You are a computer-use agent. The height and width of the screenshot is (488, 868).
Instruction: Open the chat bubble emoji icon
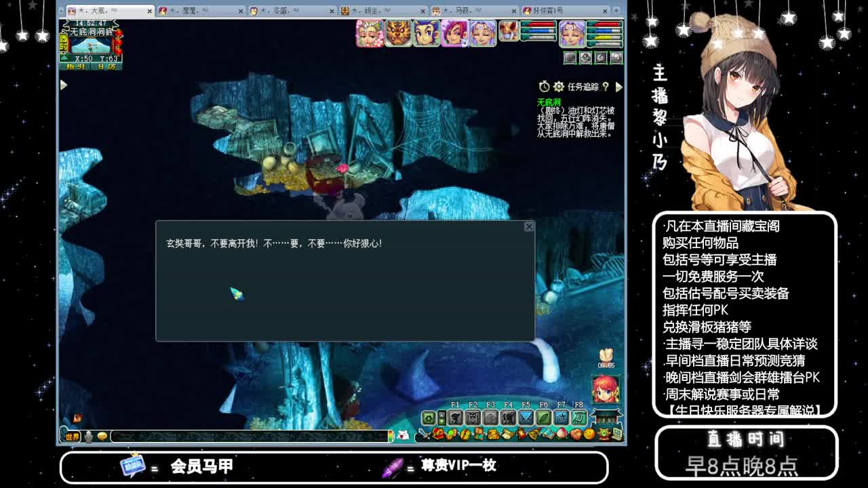(x=102, y=437)
